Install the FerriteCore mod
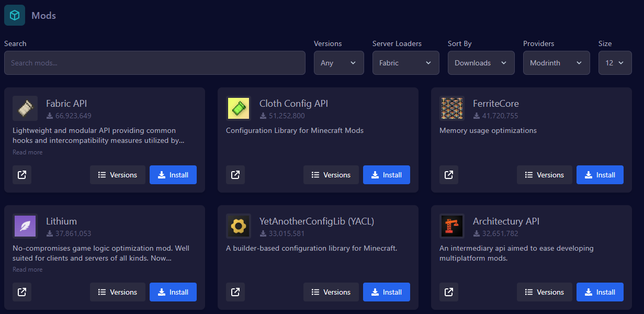 tap(600, 175)
